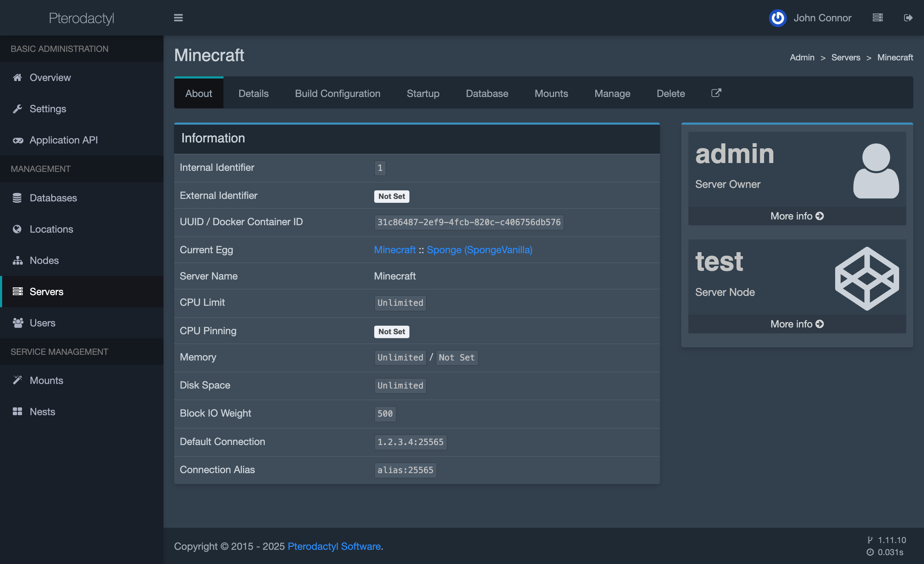This screenshot has height=564, width=924.
Task: Click the Memory Unlimited value
Action: (x=400, y=357)
